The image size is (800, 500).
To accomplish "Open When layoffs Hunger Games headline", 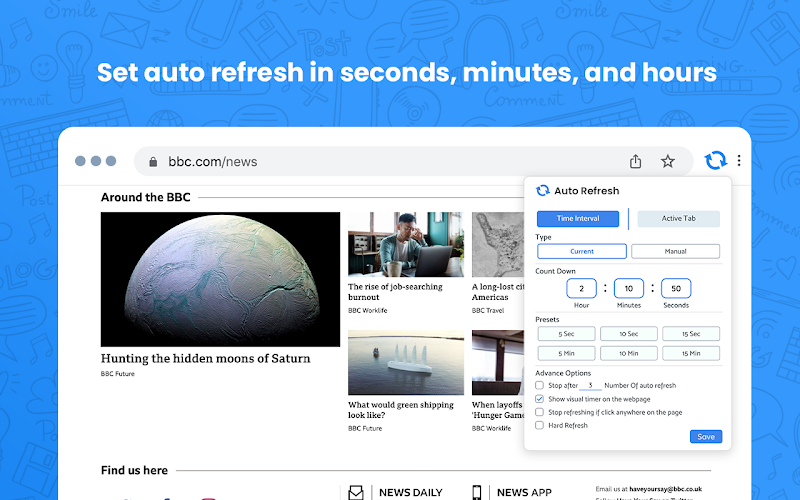I will [498, 410].
